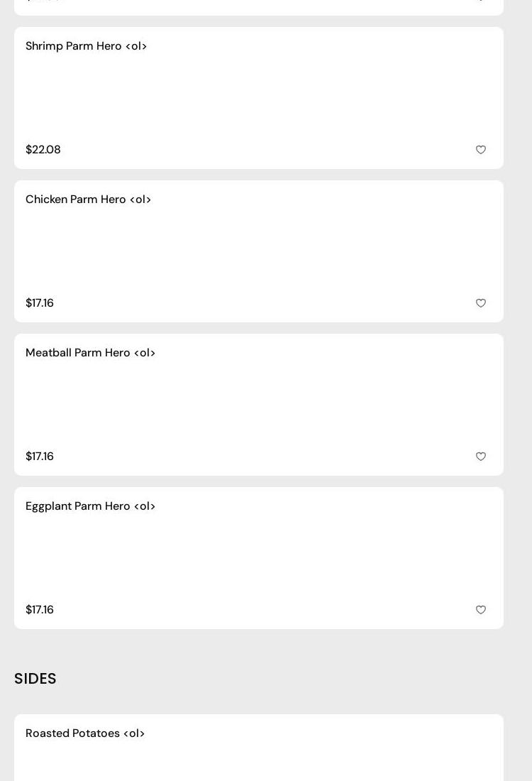Click heart icon on Chicken Parm Hero
The image size is (532, 781).
point(481,303)
